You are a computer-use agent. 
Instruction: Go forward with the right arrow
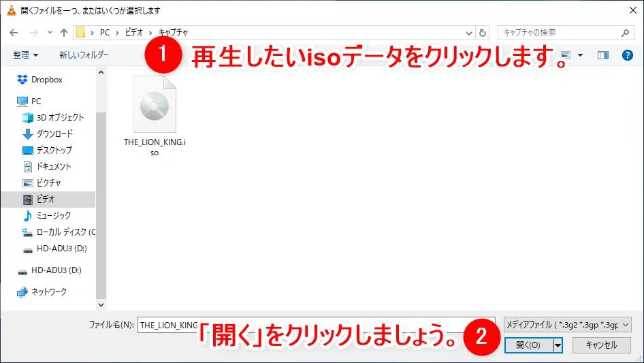click(x=33, y=33)
